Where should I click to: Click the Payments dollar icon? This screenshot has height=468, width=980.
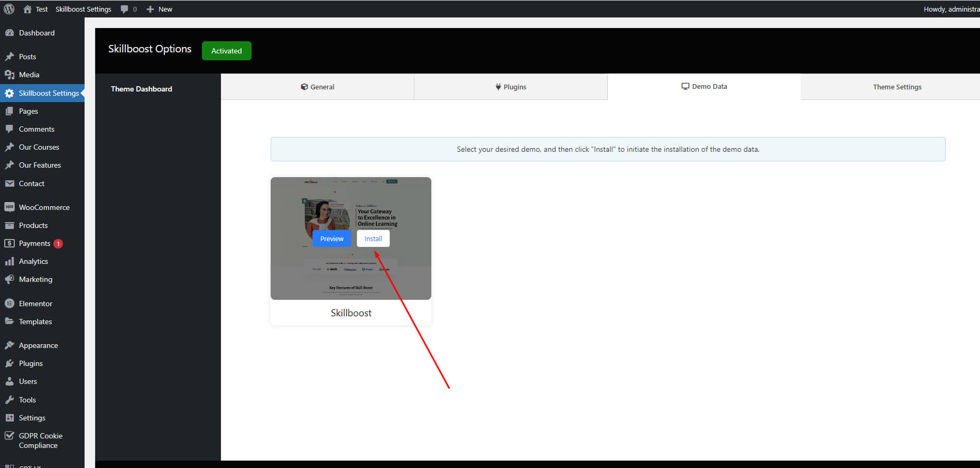(10, 243)
